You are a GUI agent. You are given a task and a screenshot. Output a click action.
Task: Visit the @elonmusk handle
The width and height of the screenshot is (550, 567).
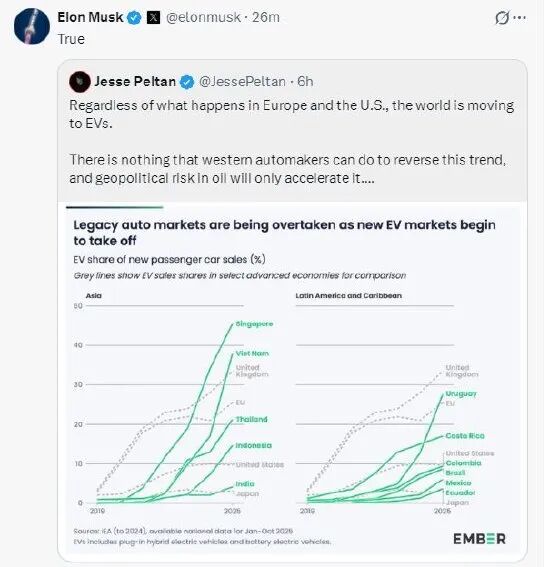coord(203,17)
